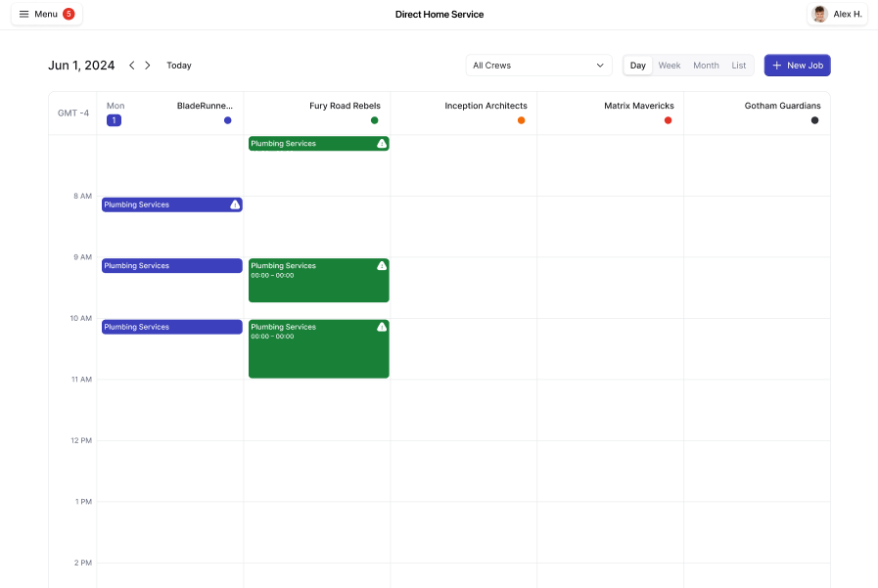Open the hamburger Menu icon
878x588 pixels.
pos(24,14)
